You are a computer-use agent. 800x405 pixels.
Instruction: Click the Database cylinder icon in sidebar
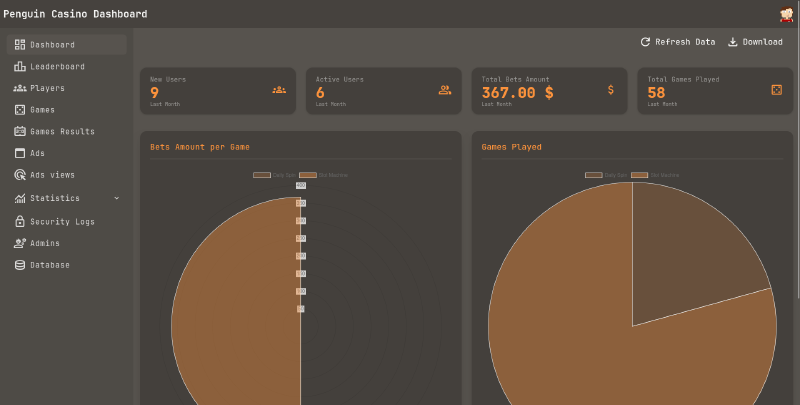pos(20,265)
